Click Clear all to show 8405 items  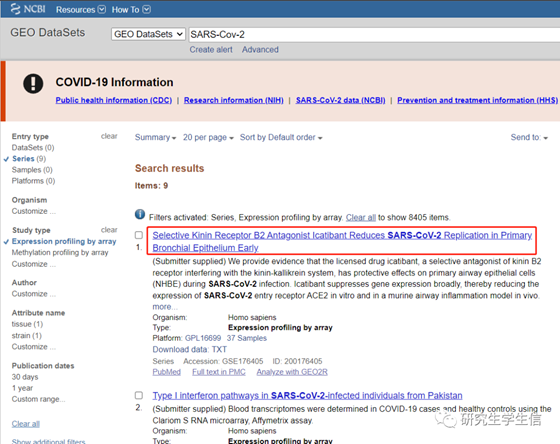coord(361,217)
